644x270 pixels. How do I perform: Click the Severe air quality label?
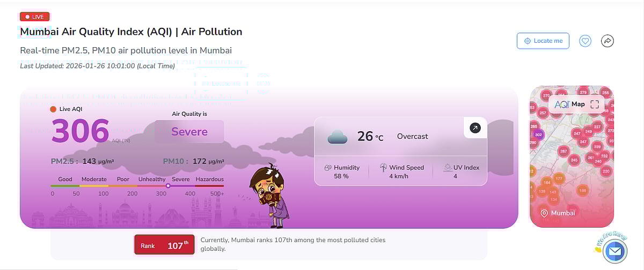[189, 132]
